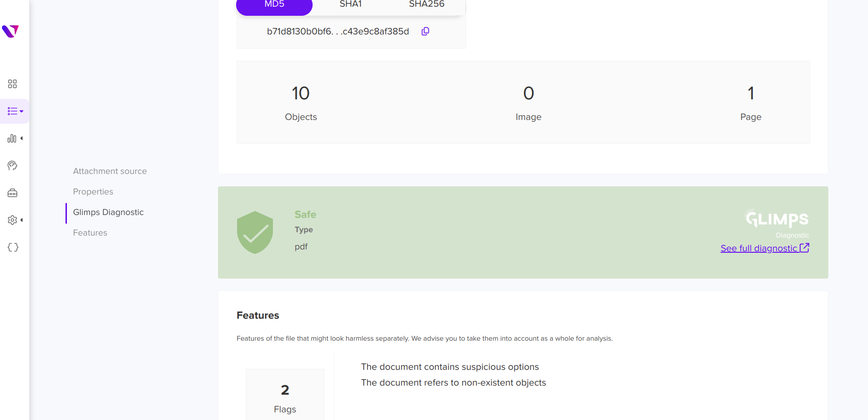Select the MD5 hash tab
This screenshot has height=420, width=868.
[x=274, y=6]
